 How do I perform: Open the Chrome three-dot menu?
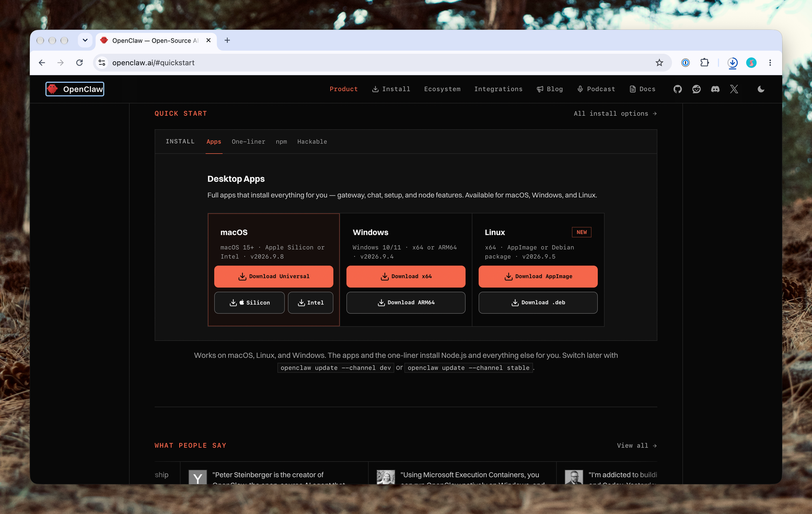pos(770,63)
